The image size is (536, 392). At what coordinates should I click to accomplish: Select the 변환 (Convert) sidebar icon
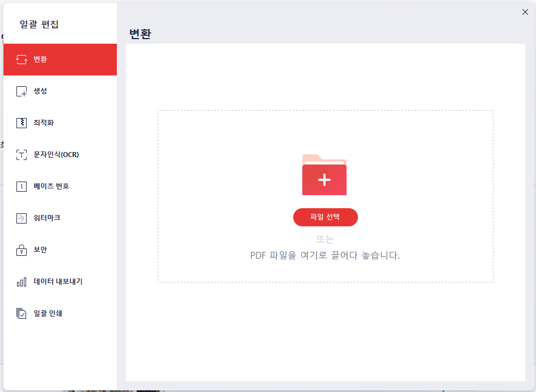click(22, 59)
